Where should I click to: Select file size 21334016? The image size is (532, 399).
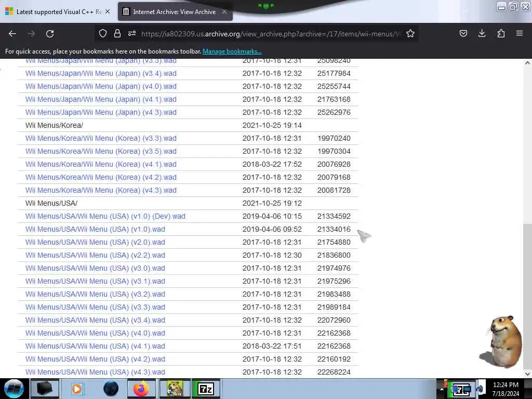[x=334, y=229]
